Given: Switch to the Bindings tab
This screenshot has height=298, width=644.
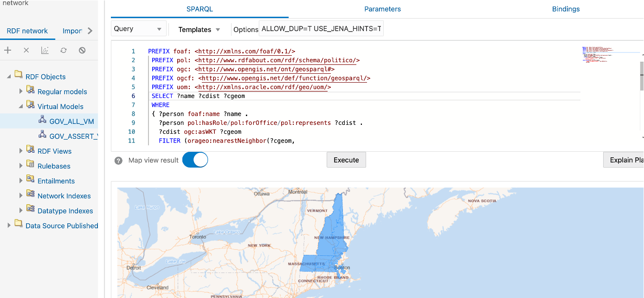Looking at the screenshot, I should point(566,9).
